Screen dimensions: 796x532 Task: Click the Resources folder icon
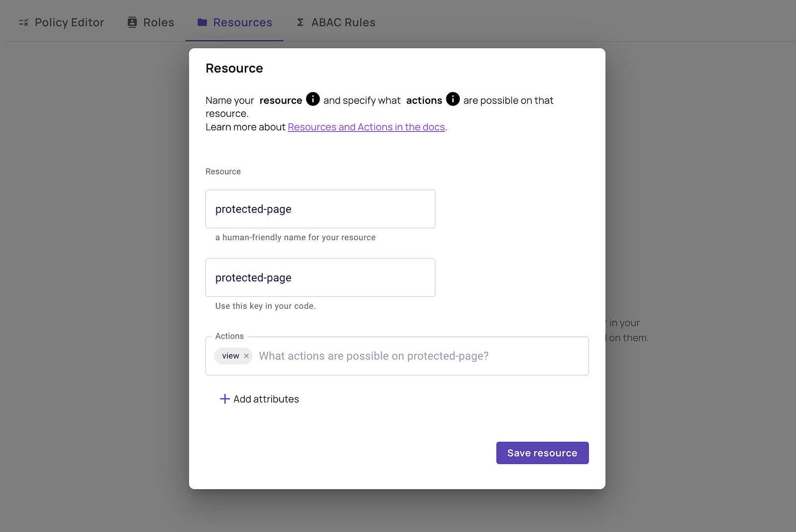(202, 22)
